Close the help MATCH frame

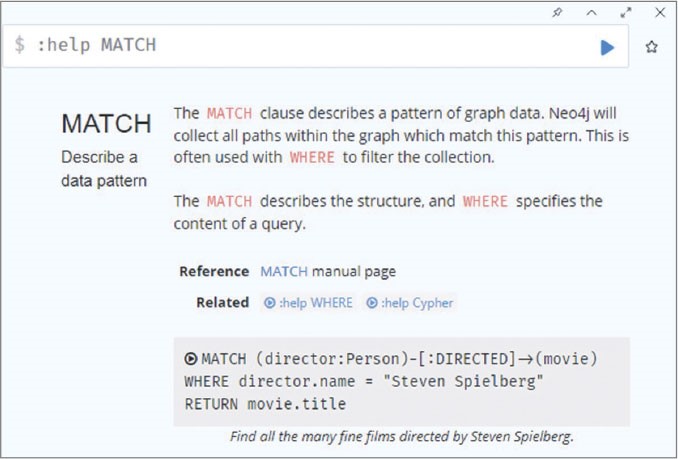[x=660, y=13]
